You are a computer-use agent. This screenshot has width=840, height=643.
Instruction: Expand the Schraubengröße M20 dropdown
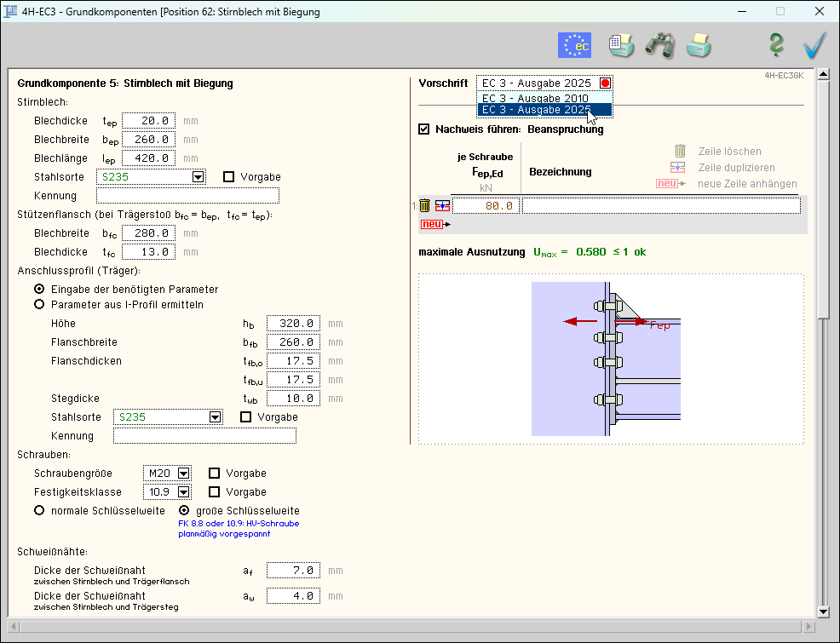pos(184,474)
